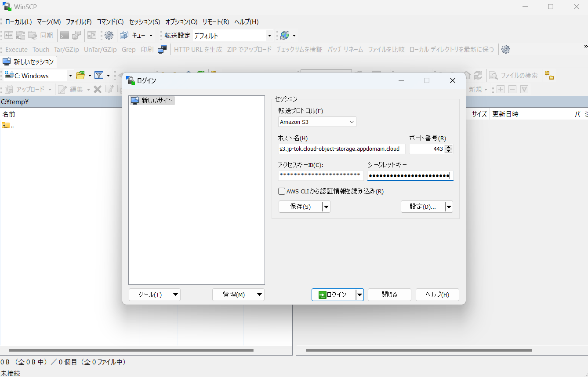The height and width of the screenshot is (378, 588).
Task: Open the コマンド(C) menu
Action: click(110, 22)
